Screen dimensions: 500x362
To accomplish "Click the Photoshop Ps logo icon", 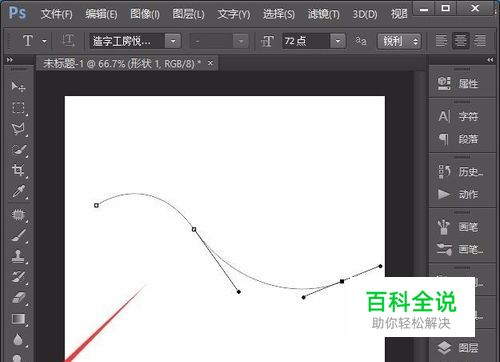I will 17,13.
